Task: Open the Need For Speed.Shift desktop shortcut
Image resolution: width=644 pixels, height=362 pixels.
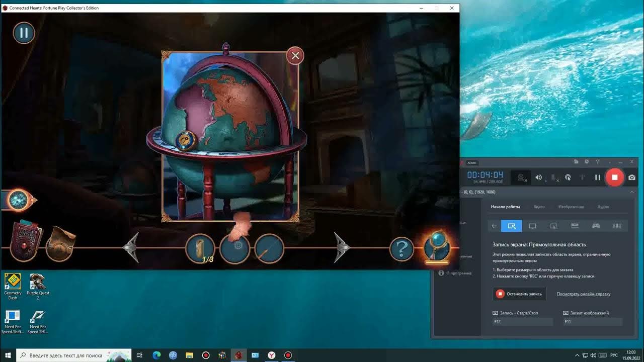Action: (13, 322)
